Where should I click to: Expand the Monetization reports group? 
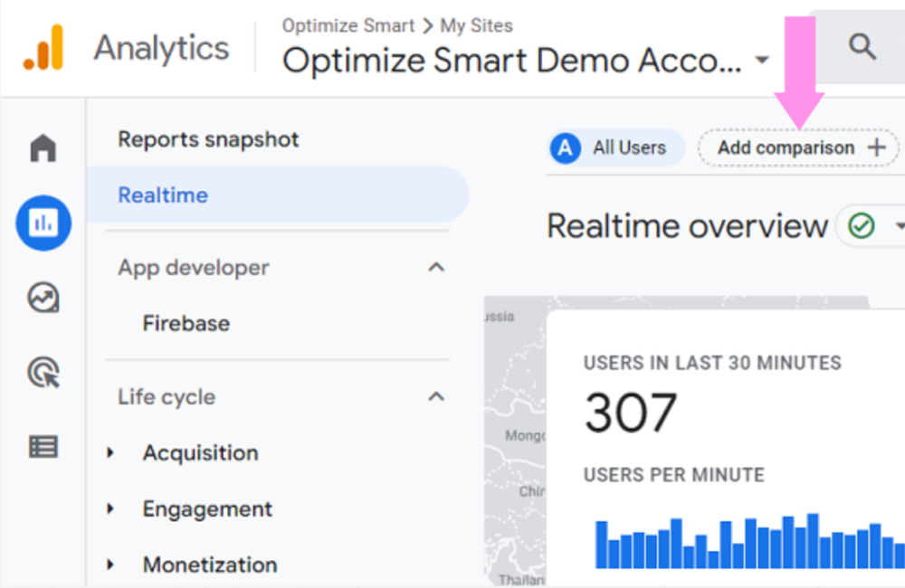tap(110, 565)
